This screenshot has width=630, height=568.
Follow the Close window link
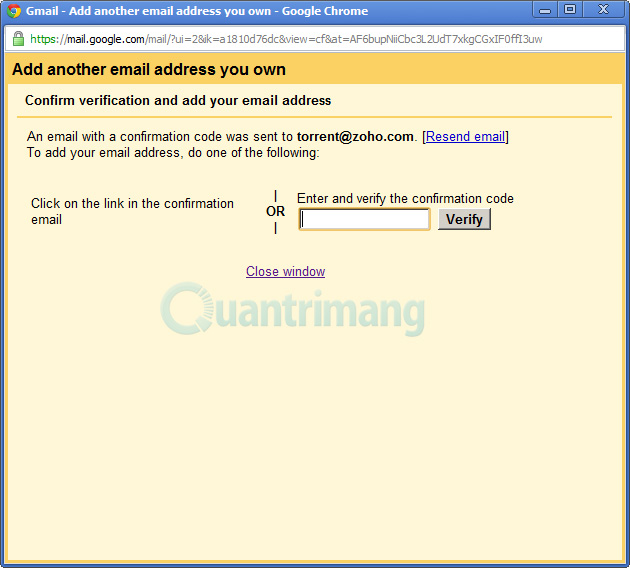[x=285, y=272]
